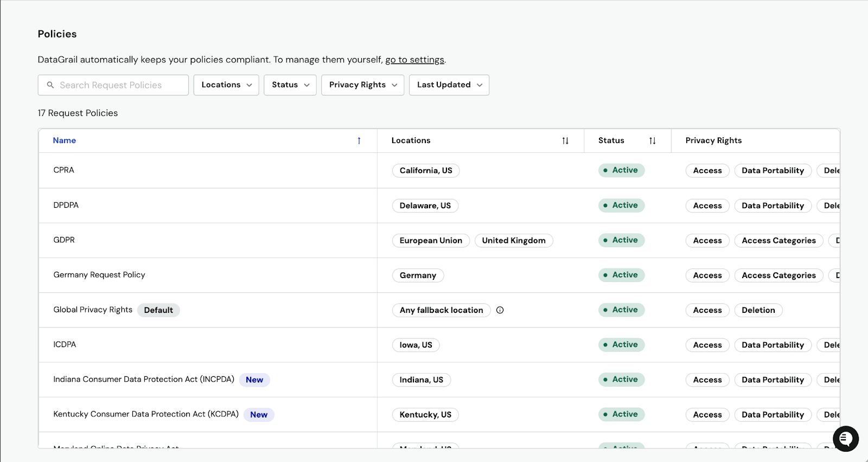Sort table by Locations column arrows
Image resolution: width=868 pixels, height=462 pixels.
pyautogui.click(x=565, y=141)
